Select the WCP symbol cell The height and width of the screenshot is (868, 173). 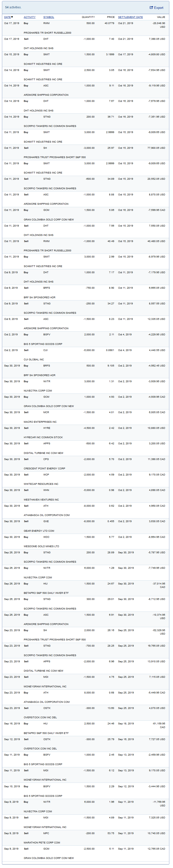(x=46, y=475)
